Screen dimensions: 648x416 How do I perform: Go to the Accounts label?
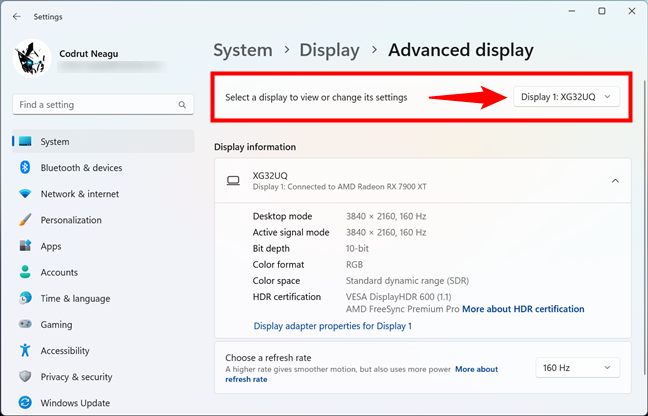59,272
